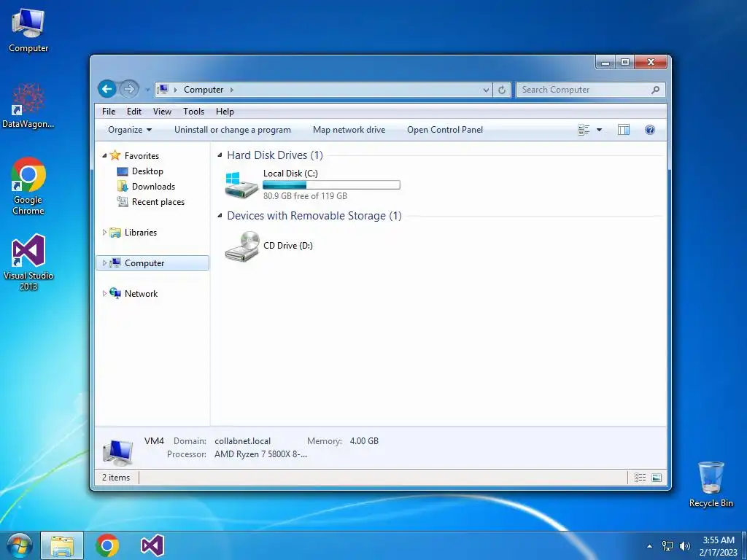Click the computer icon in address bar
The image size is (747, 560).
click(163, 90)
